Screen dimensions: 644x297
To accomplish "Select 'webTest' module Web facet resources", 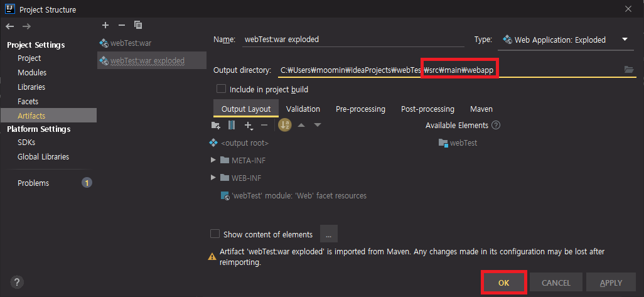I will click(294, 195).
